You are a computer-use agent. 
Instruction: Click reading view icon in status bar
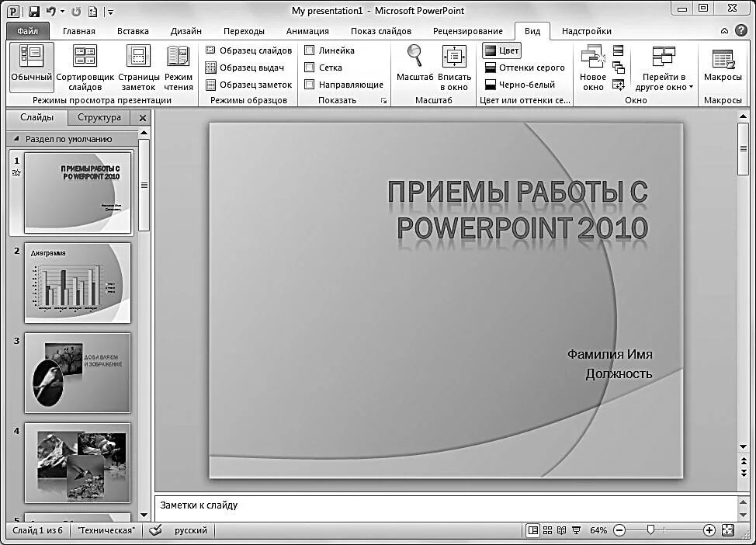(561, 530)
